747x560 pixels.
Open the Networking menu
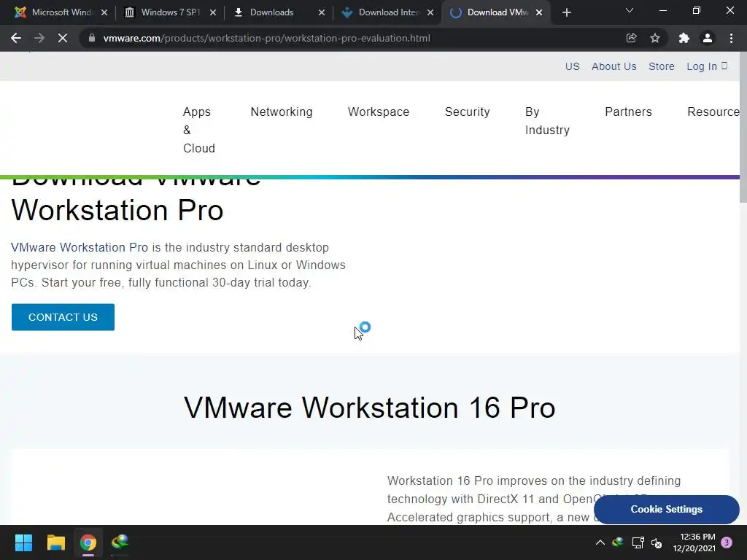(x=282, y=112)
